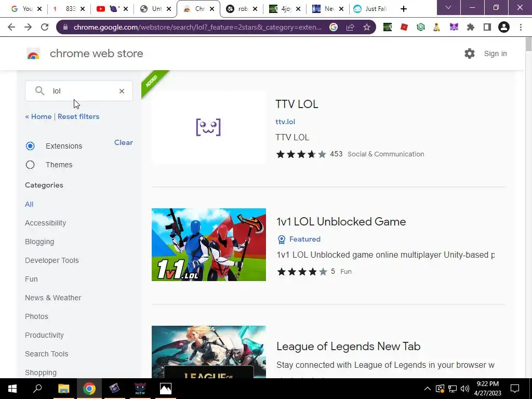The width and height of the screenshot is (532, 399).
Task: Select the Blogging category
Action: pos(39,242)
